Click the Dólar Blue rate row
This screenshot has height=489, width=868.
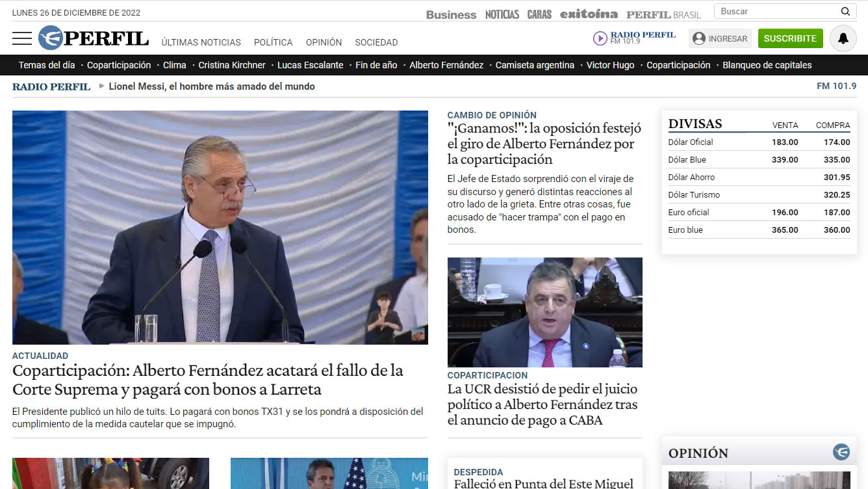point(758,160)
